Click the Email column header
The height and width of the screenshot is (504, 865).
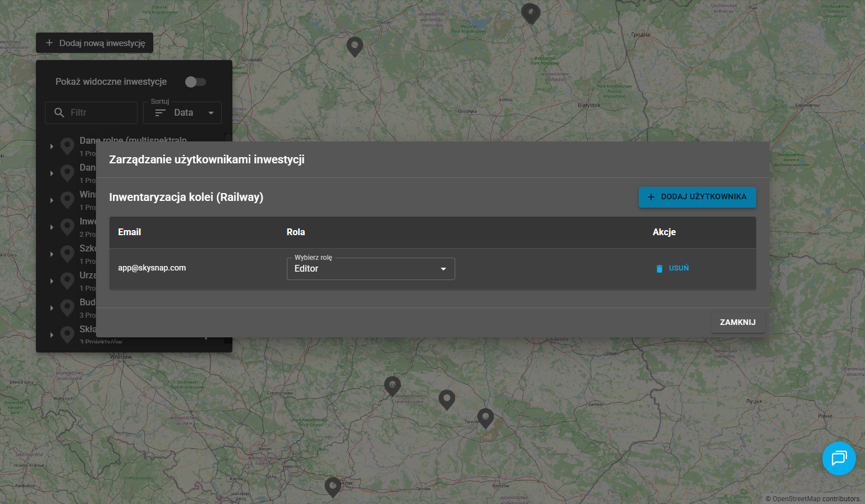coord(129,232)
